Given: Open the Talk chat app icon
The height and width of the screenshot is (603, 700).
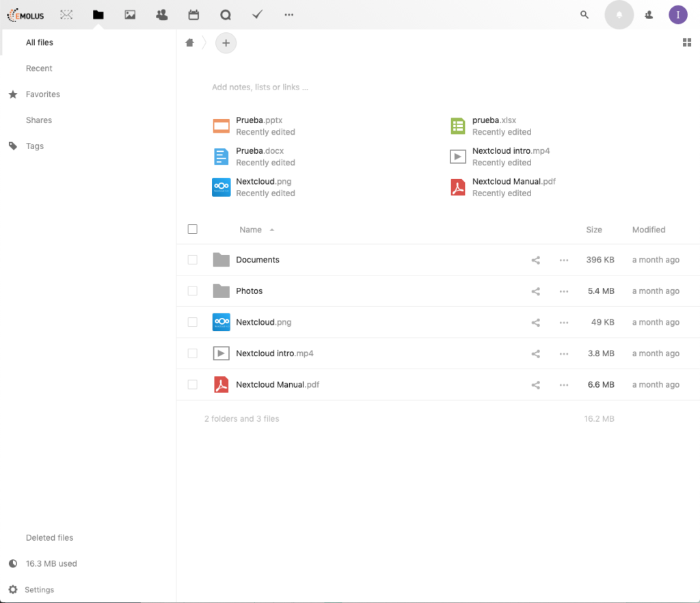Looking at the screenshot, I should (x=226, y=15).
